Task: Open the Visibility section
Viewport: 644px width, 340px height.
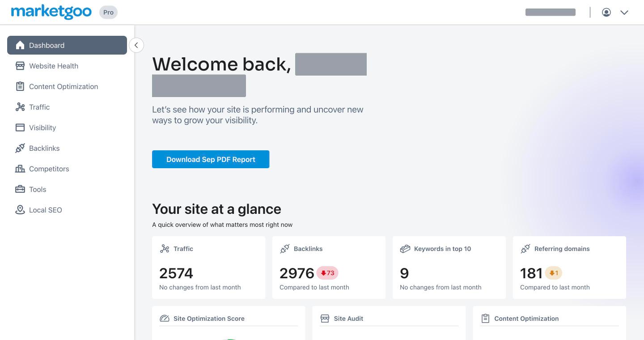Action: pos(67,127)
